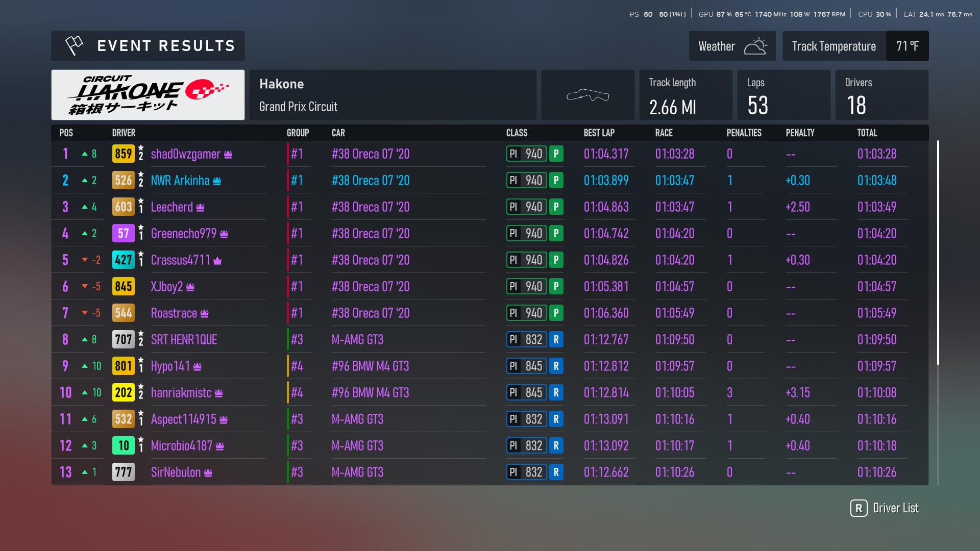
Task: Click shad0wzgamer's yellow 859 number badge
Action: tap(123, 154)
